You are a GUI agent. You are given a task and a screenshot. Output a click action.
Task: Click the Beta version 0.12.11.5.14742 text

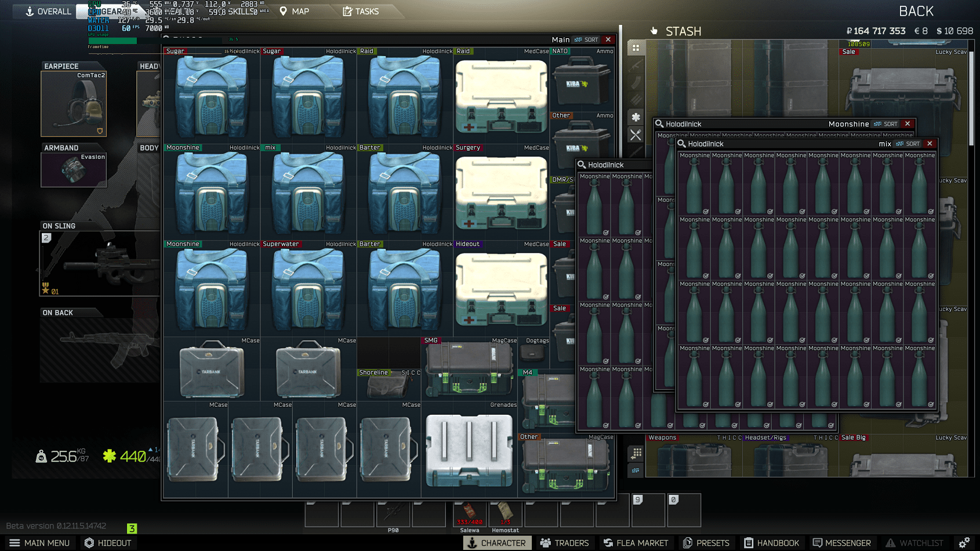click(56, 526)
